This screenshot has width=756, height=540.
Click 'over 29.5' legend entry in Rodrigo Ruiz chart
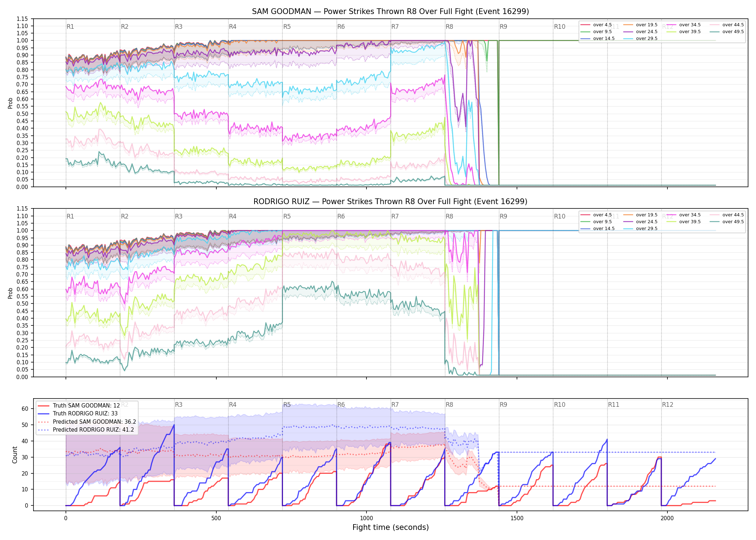pyautogui.click(x=640, y=229)
